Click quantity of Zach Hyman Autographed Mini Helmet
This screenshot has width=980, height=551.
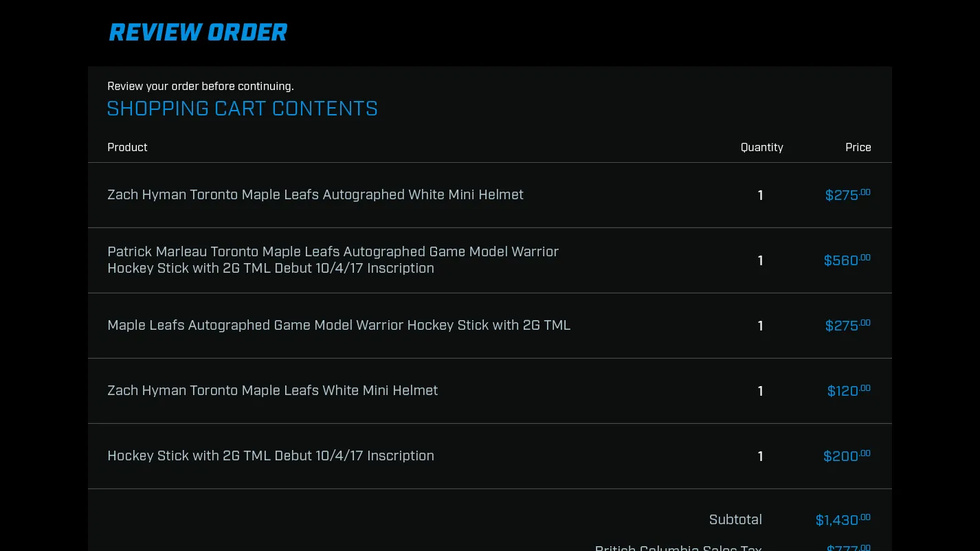pos(760,195)
